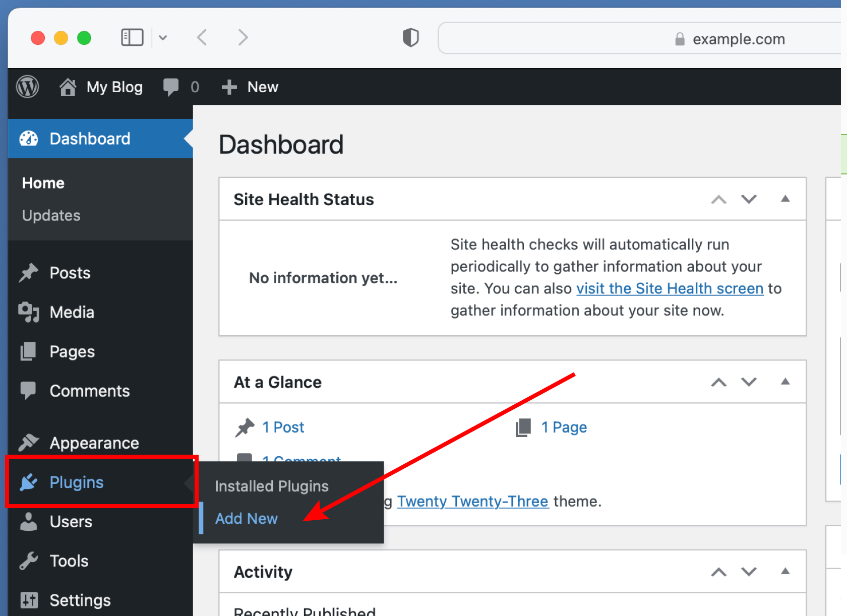847x616 pixels.
Task: Open the Media library menu
Action: [100, 312]
